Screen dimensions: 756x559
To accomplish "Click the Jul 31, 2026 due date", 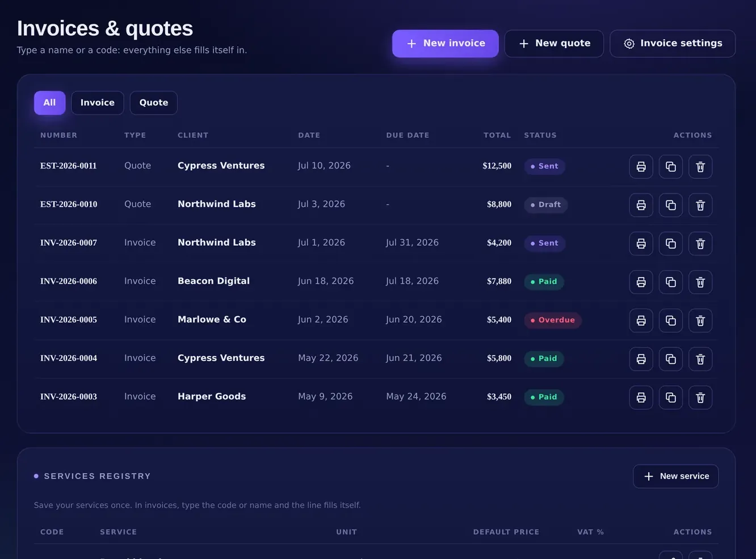I will 412,243.
